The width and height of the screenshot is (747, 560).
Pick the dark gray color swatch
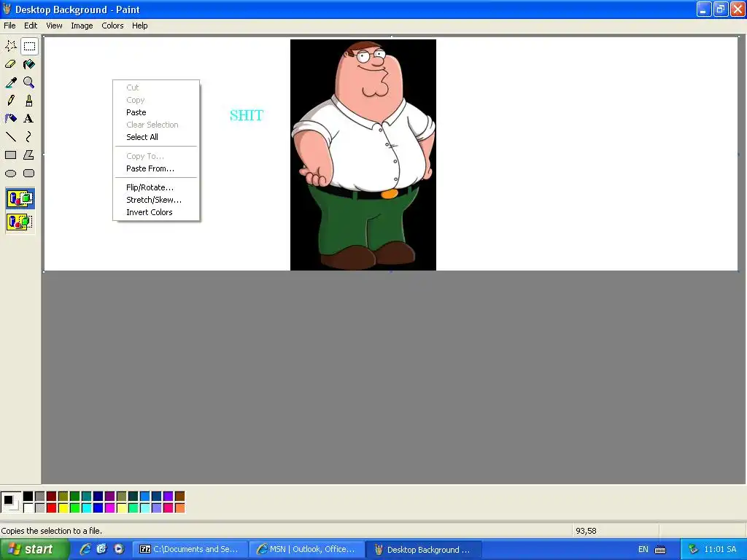[40, 497]
